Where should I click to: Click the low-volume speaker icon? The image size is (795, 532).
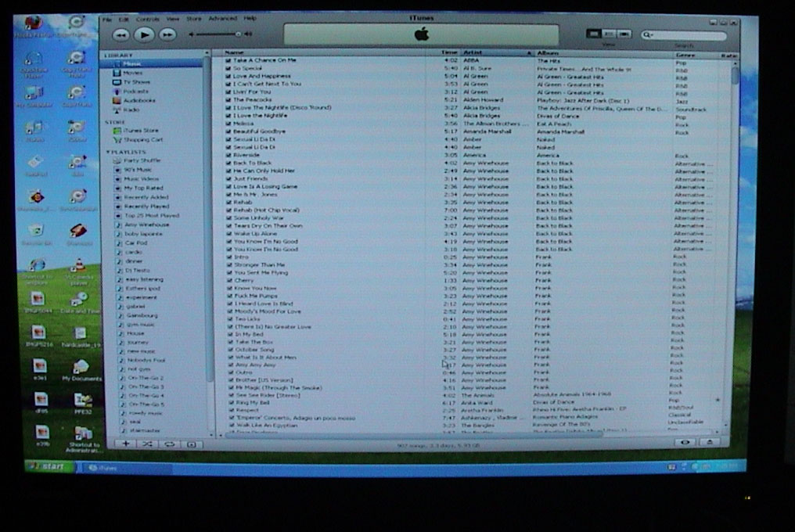[x=191, y=34]
